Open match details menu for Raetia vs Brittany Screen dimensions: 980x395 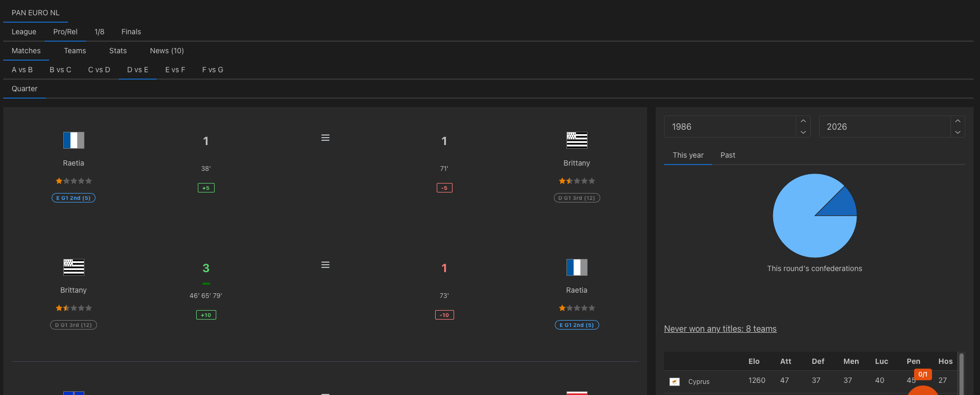tap(325, 138)
